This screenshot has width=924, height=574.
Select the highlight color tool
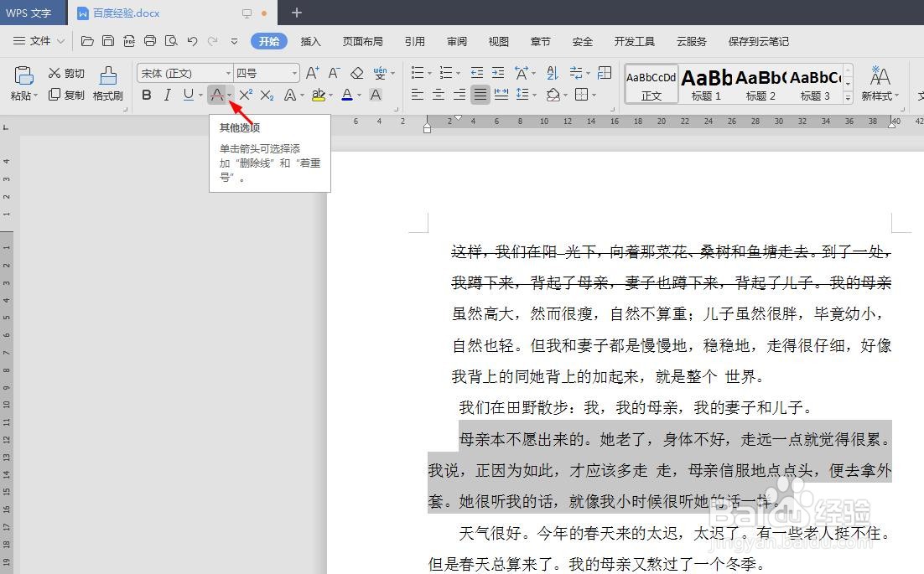319,95
